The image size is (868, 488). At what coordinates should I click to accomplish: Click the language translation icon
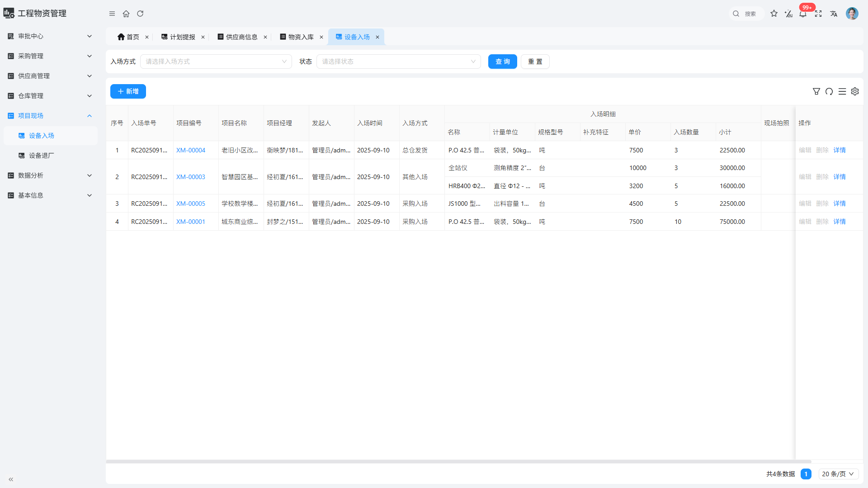point(834,14)
